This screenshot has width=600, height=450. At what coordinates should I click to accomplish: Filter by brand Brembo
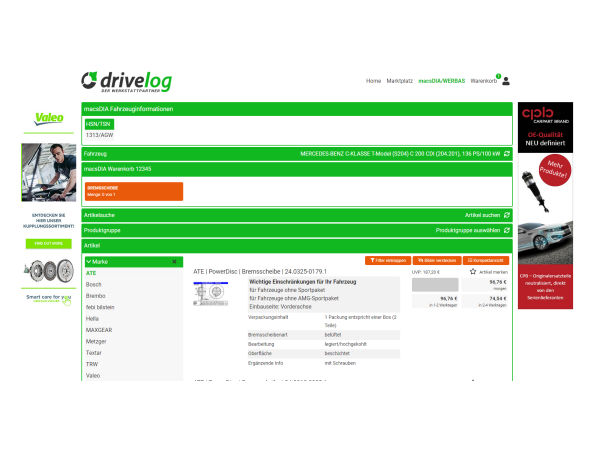point(96,296)
